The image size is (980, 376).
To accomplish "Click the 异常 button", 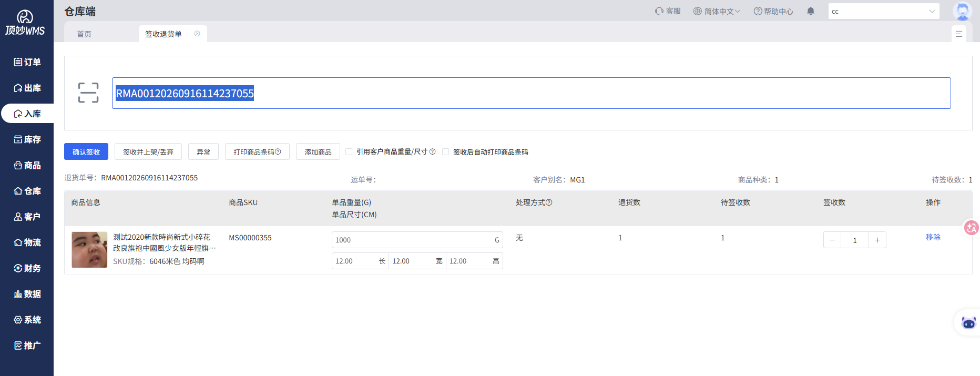I will (x=203, y=151).
